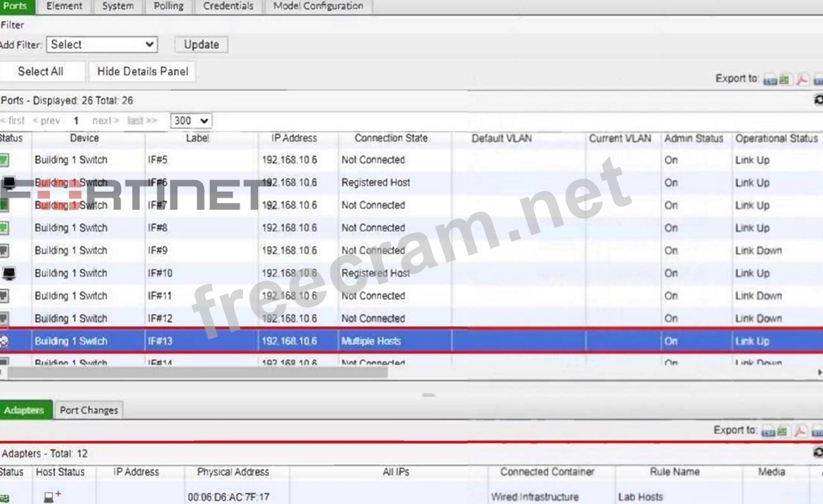The width and height of the screenshot is (823, 504).
Task: Open the rows-per-page 300 dropdown
Action: pyautogui.click(x=191, y=121)
